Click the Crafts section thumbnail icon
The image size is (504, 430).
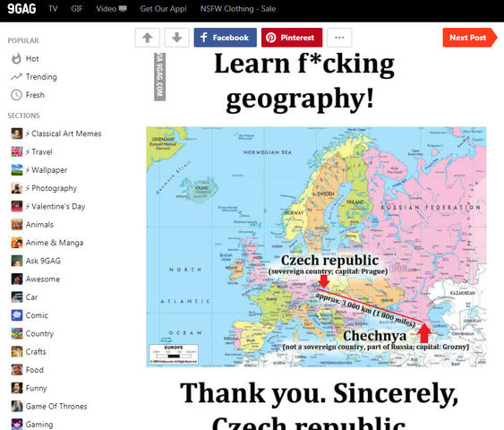[17, 351]
